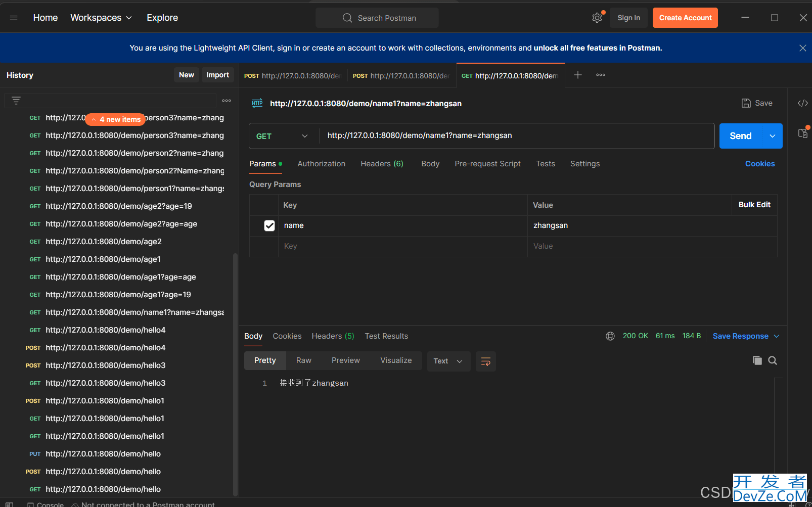Screen dimensions: 812x507
Task: Open response Headers (5) tab
Action: pyautogui.click(x=333, y=336)
